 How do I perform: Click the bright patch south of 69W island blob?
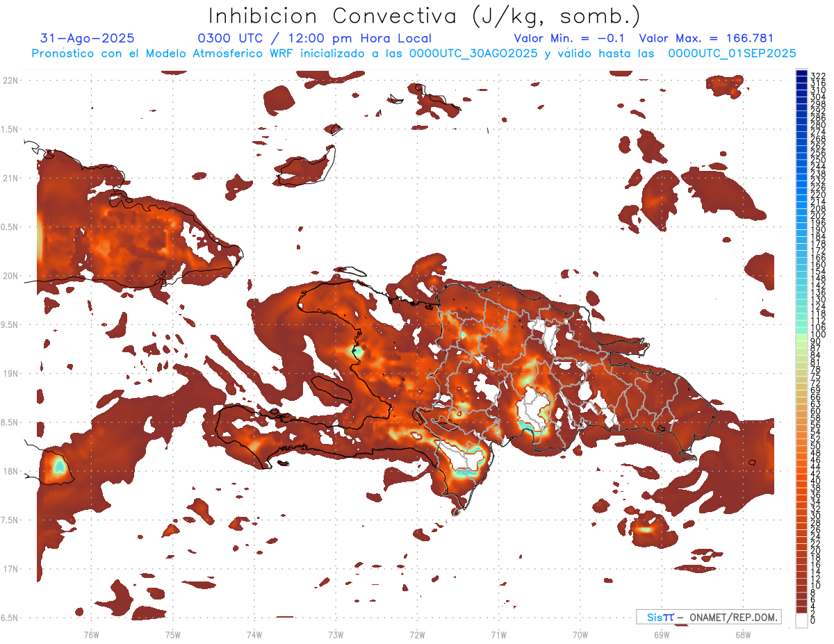click(x=645, y=529)
